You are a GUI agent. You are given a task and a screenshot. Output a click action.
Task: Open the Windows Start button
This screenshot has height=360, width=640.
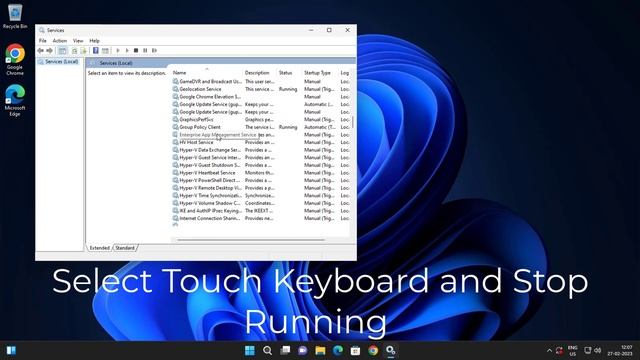coord(249,350)
